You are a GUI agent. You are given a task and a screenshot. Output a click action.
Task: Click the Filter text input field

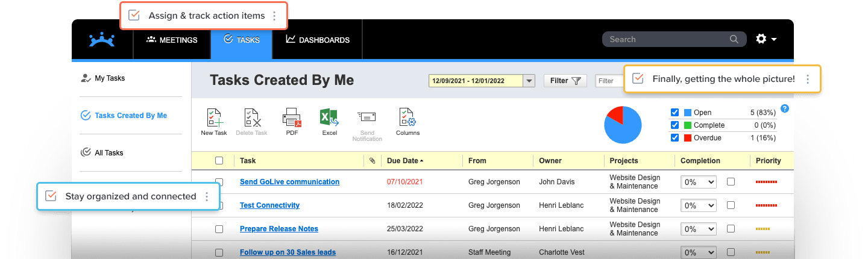[x=609, y=81]
